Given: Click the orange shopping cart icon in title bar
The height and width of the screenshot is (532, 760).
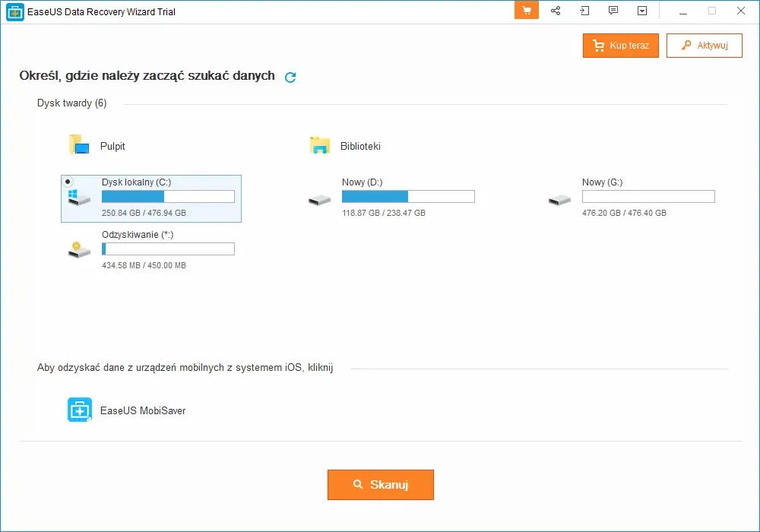Looking at the screenshot, I should [527, 11].
